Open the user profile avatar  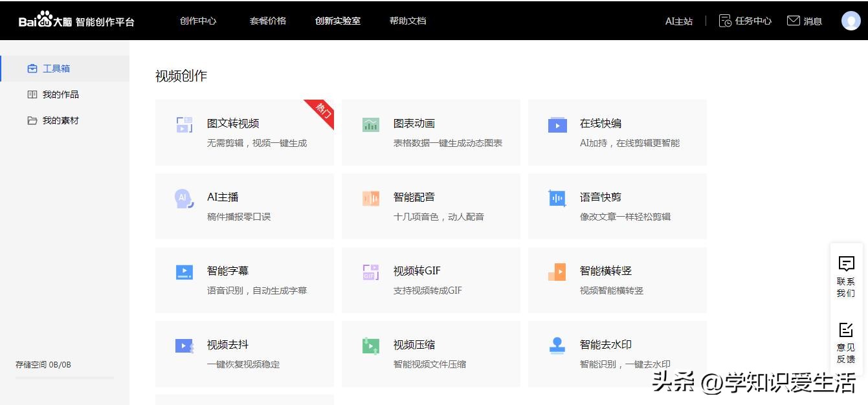pos(851,20)
